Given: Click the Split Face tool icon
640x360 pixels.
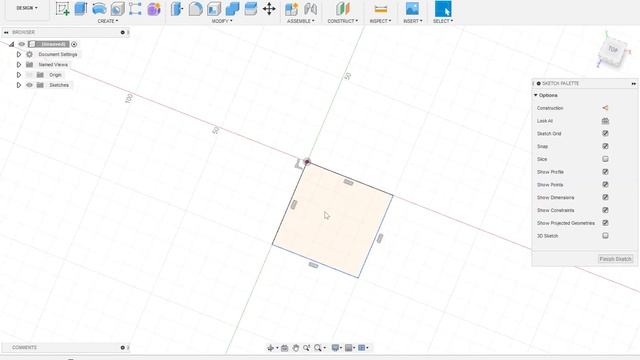Looking at the screenshot, I should click(251, 9).
